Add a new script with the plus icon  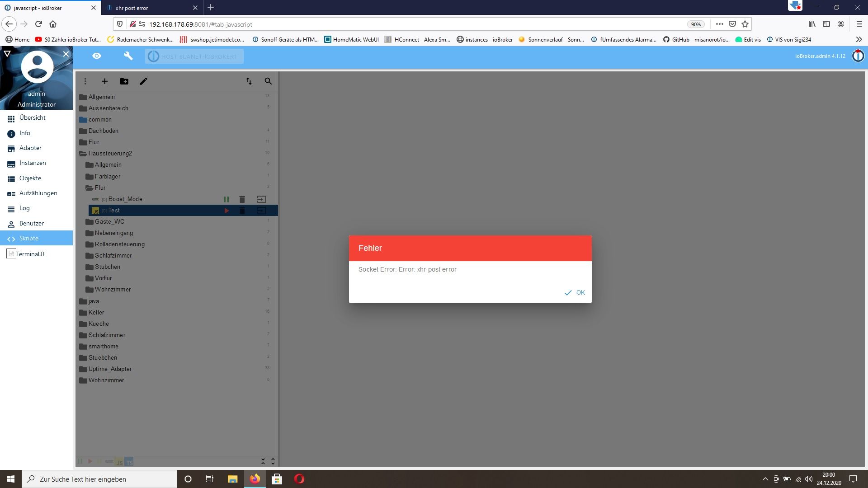tap(104, 81)
